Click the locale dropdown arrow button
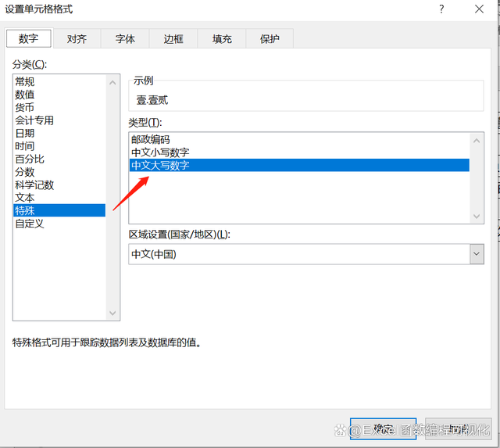This screenshot has width=500, height=448. 477,254
